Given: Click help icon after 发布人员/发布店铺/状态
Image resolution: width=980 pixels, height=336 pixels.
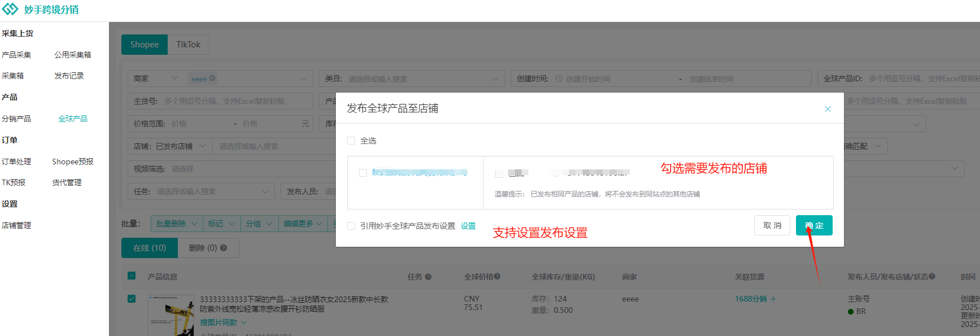Looking at the screenshot, I should tap(932, 276).
